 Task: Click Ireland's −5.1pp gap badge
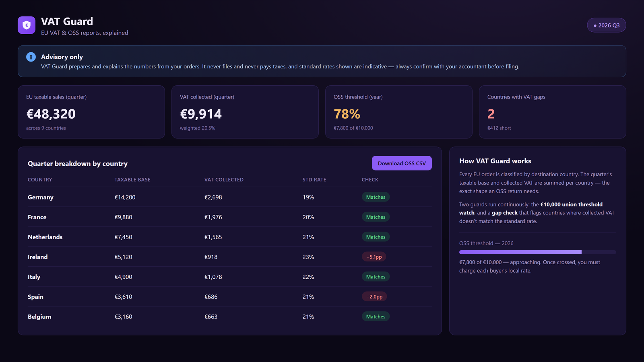point(374,257)
